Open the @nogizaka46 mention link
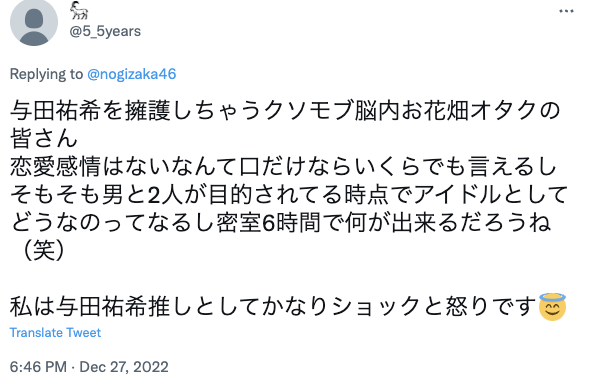The height and width of the screenshot is (390, 590). pyautogui.click(x=132, y=74)
